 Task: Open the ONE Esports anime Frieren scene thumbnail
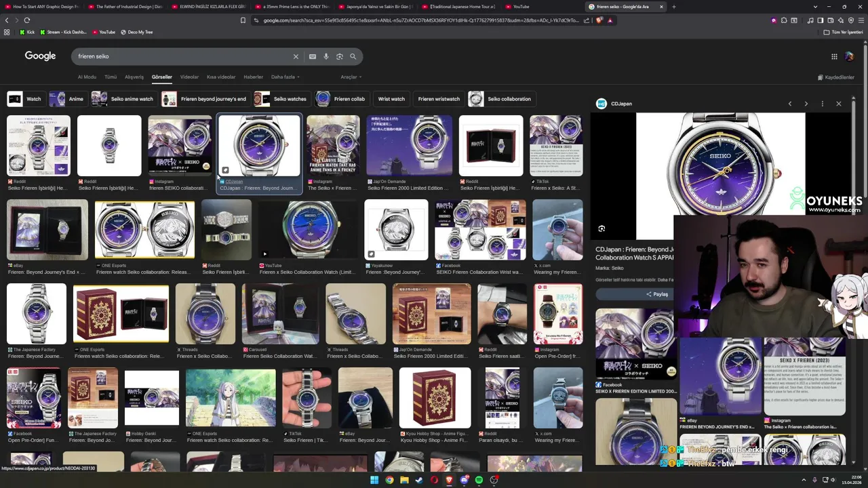231,399
